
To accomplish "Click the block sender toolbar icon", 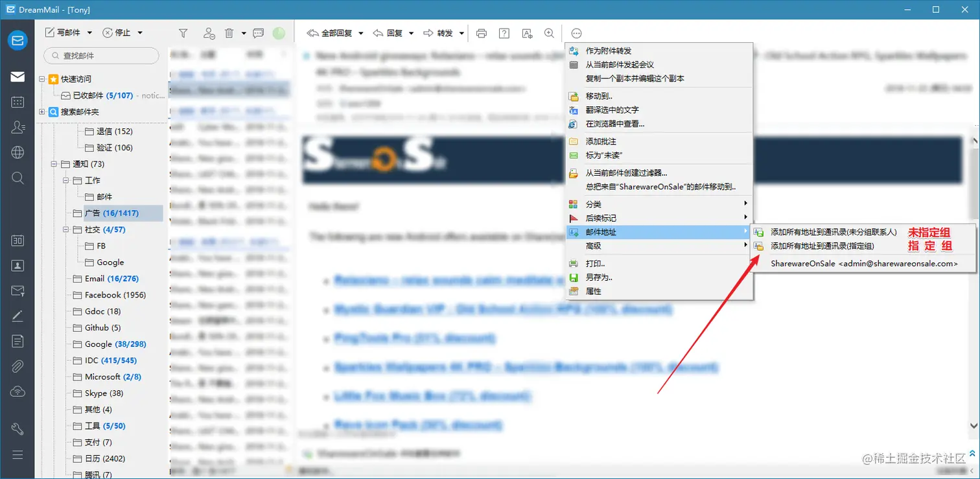I will coord(209,33).
